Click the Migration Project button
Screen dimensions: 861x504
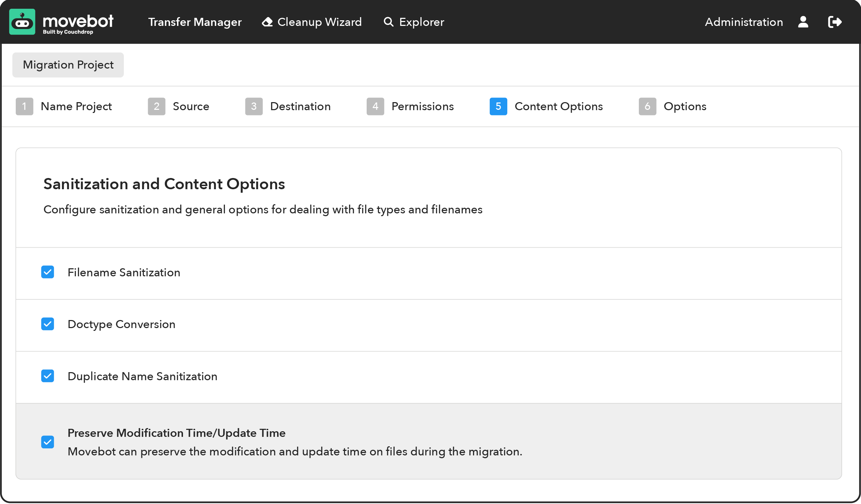coord(68,65)
